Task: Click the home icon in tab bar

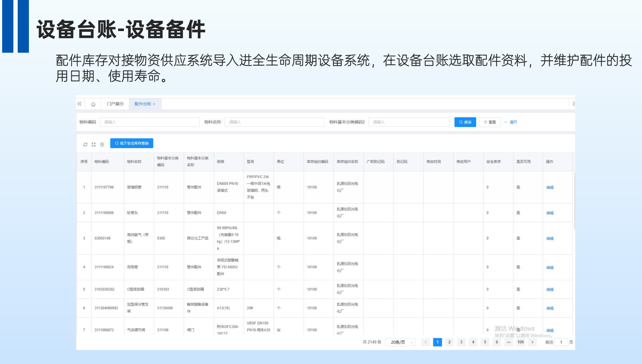Action: click(x=93, y=104)
